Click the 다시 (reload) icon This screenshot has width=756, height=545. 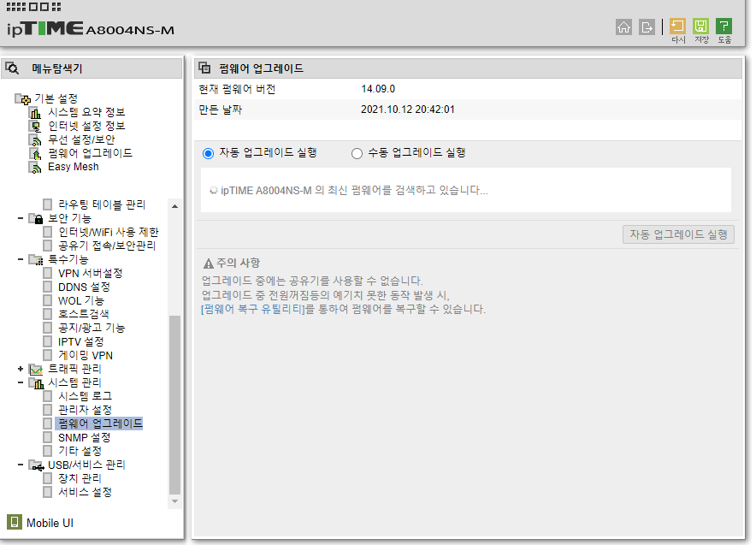(677, 27)
